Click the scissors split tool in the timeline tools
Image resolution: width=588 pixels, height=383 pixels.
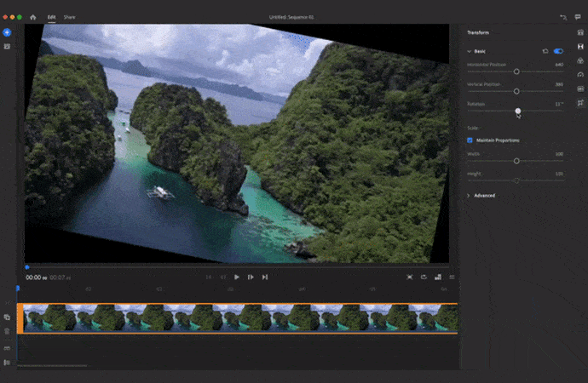tap(7, 302)
